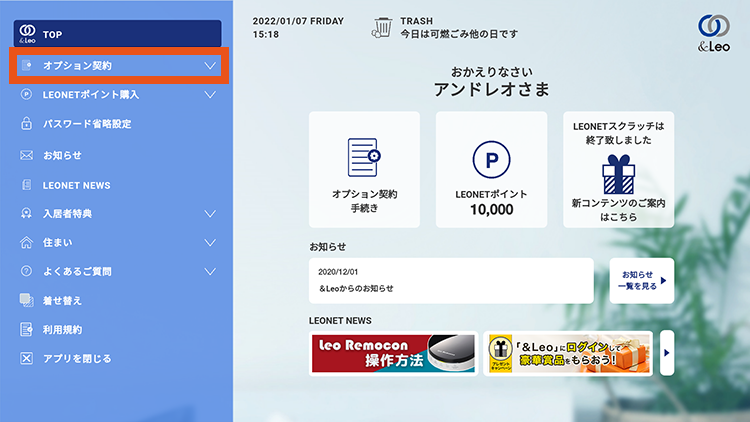Click the contract document icon in オプション契約 card
Image resolution: width=750 pixels, height=422 pixels.
pyautogui.click(x=364, y=157)
